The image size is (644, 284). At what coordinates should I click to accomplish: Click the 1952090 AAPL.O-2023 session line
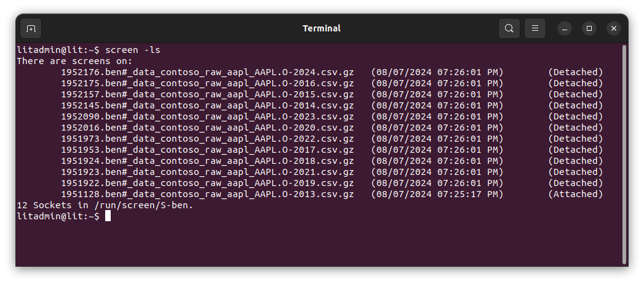tap(207, 116)
